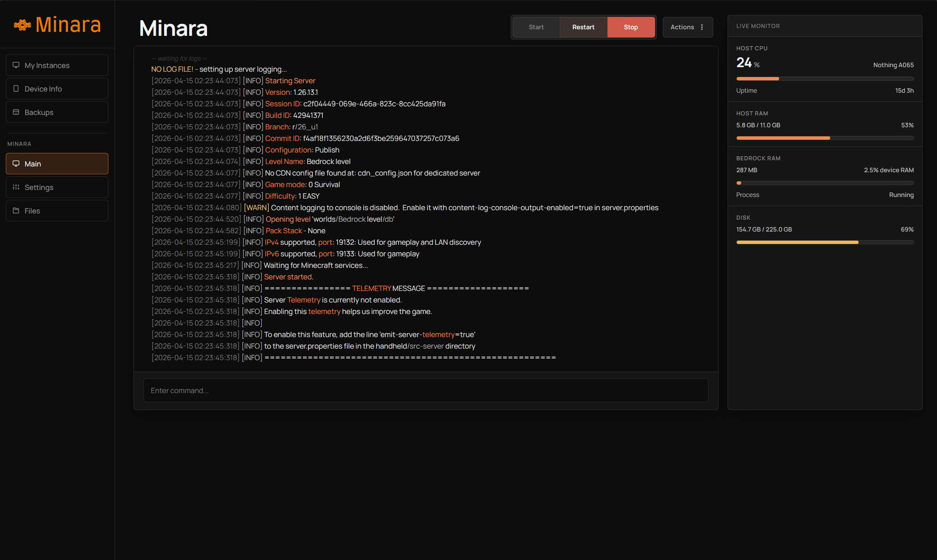Image resolution: width=937 pixels, height=560 pixels.
Task: Click the monitor icon beside My Instances
Action: click(16, 65)
